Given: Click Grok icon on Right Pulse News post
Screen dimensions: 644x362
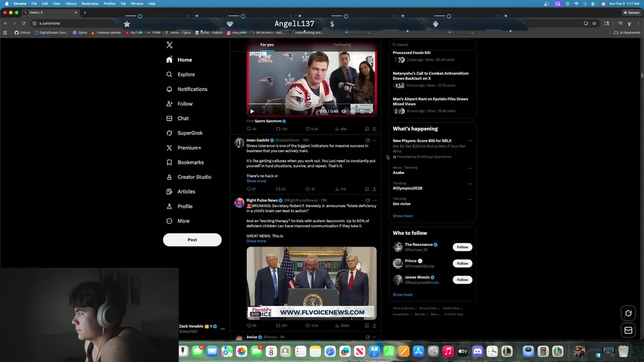Looking at the screenshot, I should point(367,200).
